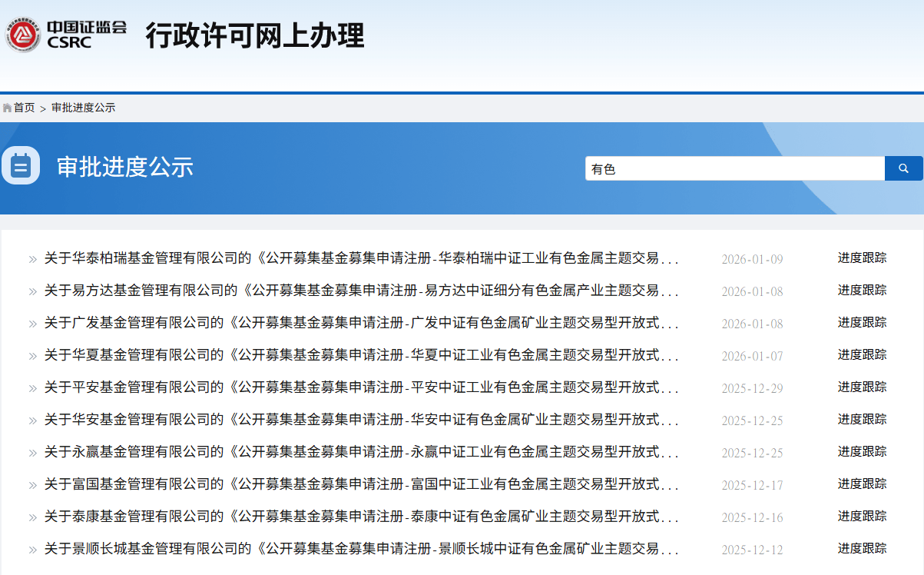Viewport: 924px width, 575px height.
Task: Click 进度跟踪 for the 华安基金 entry
Action: [x=862, y=419]
